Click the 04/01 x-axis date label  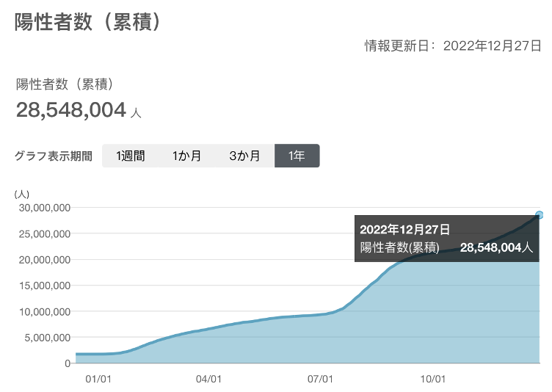tap(208, 379)
